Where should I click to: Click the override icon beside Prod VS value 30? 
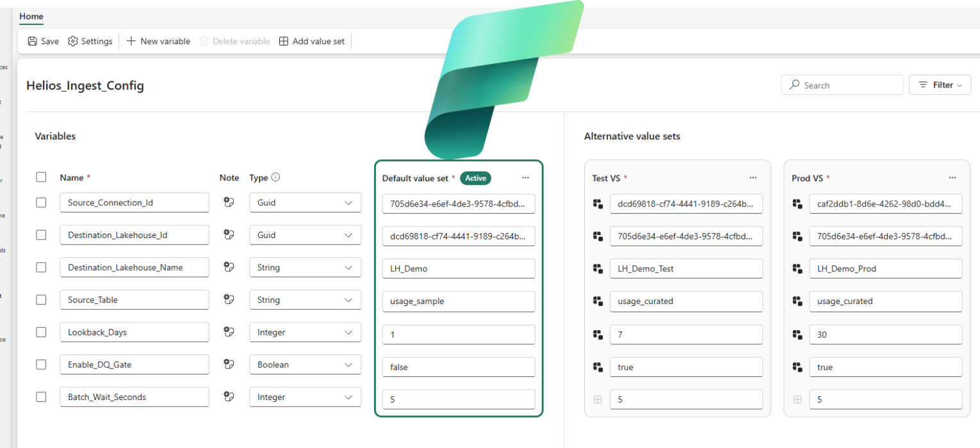click(x=797, y=334)
